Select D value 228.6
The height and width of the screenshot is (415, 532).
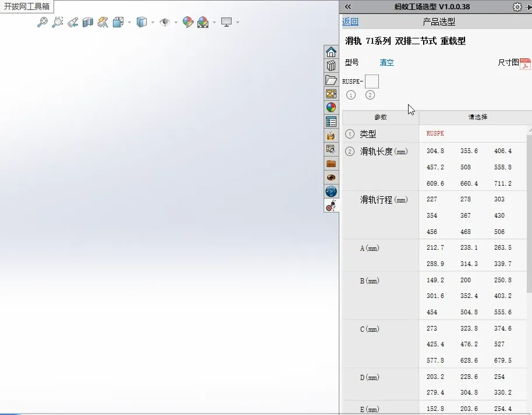[x=469, y=377]
